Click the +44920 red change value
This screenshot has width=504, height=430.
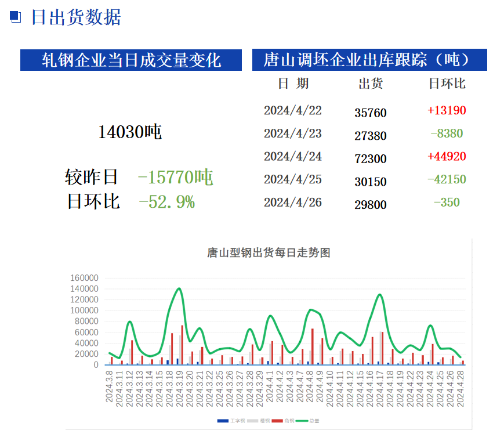pyautogui.click(x=447, y=157)
